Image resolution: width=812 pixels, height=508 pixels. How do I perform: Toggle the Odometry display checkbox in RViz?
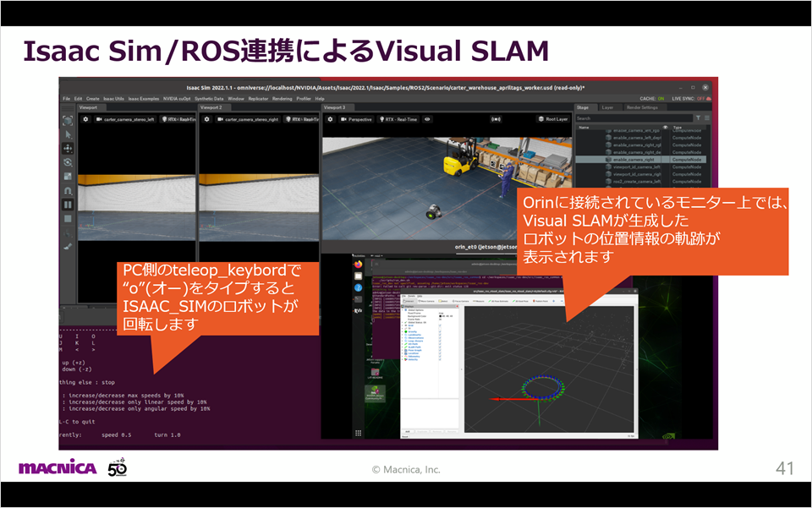point(440,357)
